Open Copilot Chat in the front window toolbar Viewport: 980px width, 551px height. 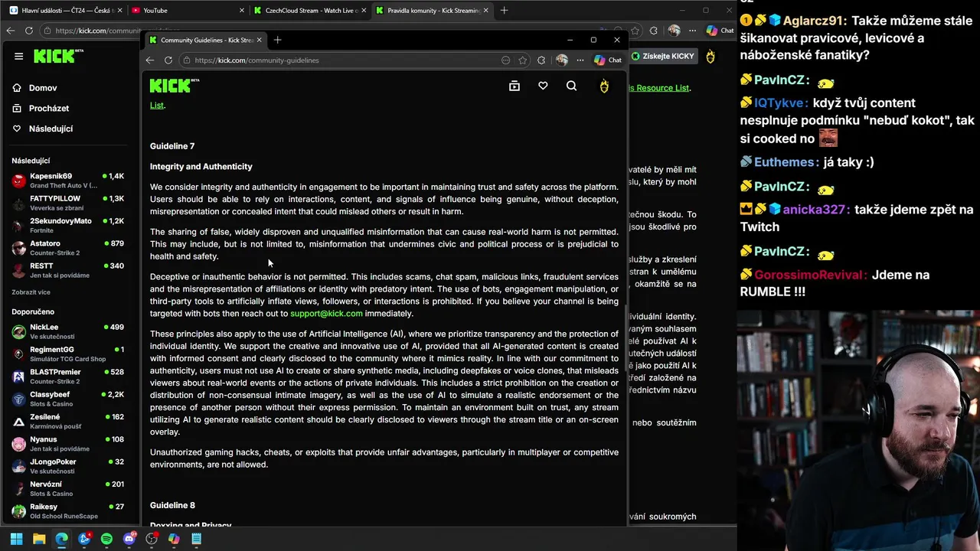tap(608, 60)
